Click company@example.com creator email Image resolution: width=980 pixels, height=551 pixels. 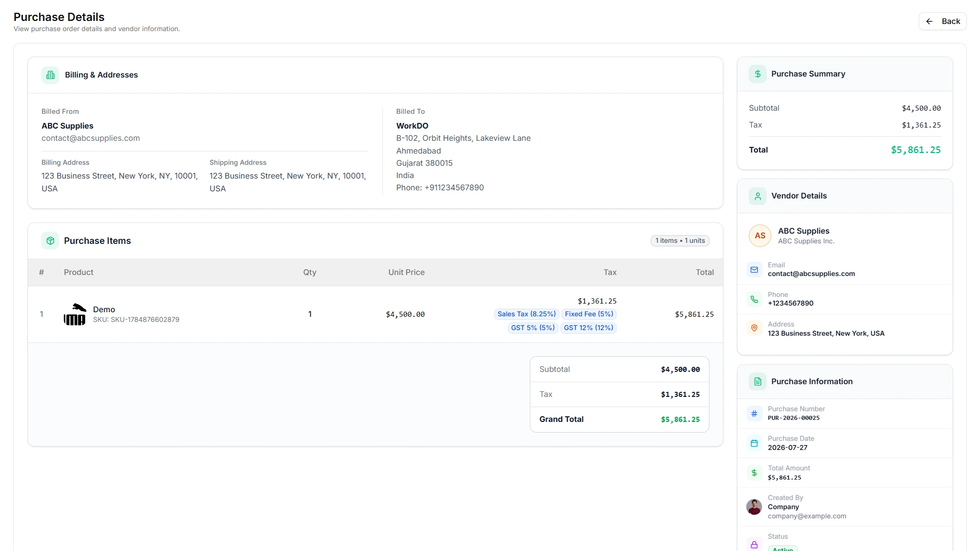pos(807,516)
